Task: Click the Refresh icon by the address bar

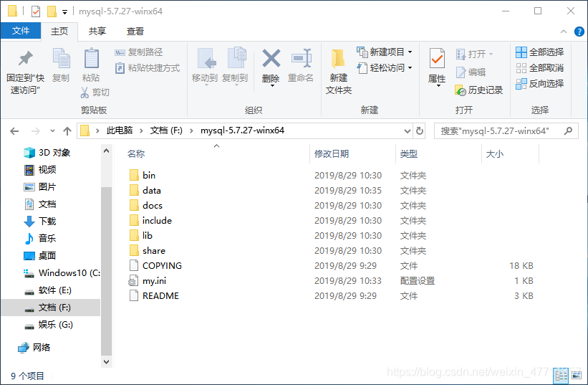Action: click(420, 131)
